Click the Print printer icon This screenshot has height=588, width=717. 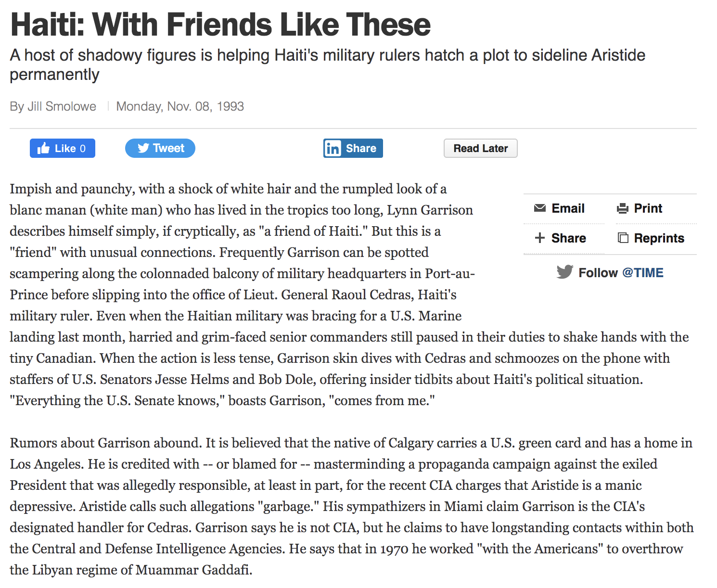pos(623,208)
